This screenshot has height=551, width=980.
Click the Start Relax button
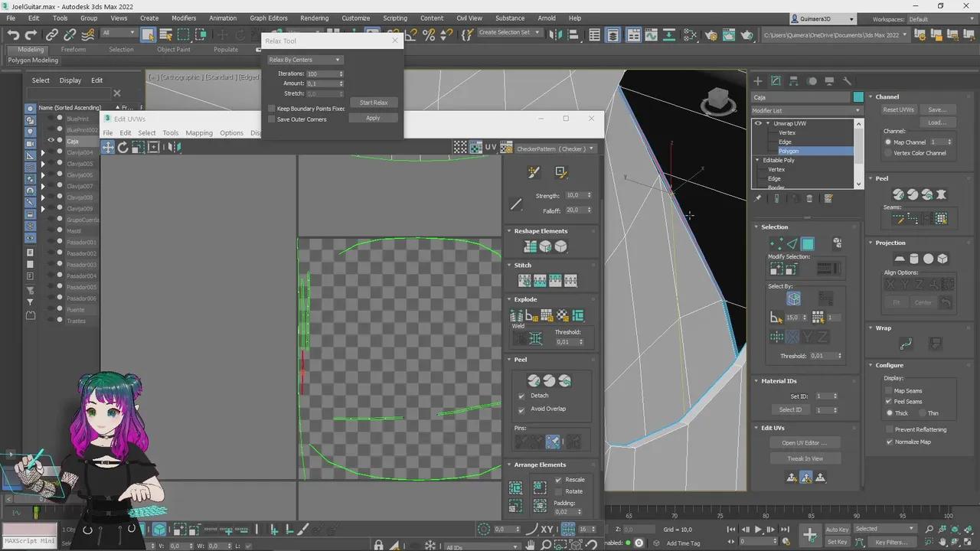coord(374,103)
